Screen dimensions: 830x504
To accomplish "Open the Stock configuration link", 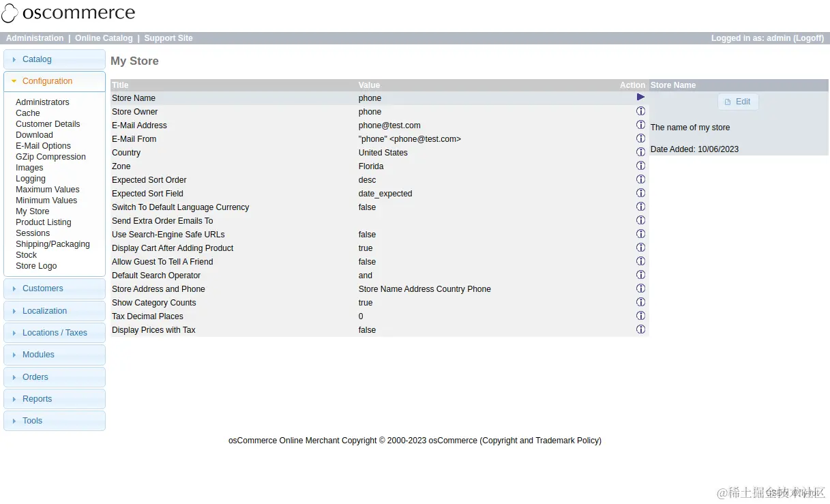I will pyautogui.click(x=26, y=255).
